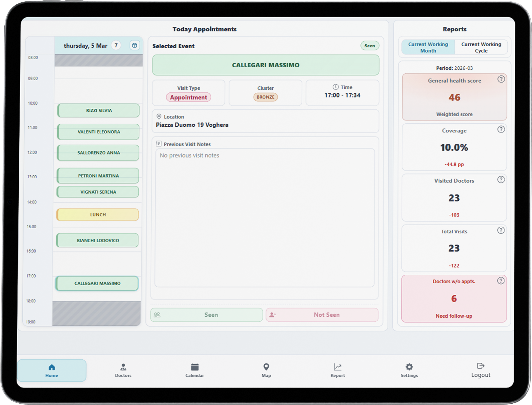Image resolution: width=532 pixels, height=405 pixels.
Task: Click the Seen status badge near Selected Event
Action: coord(370,46)
